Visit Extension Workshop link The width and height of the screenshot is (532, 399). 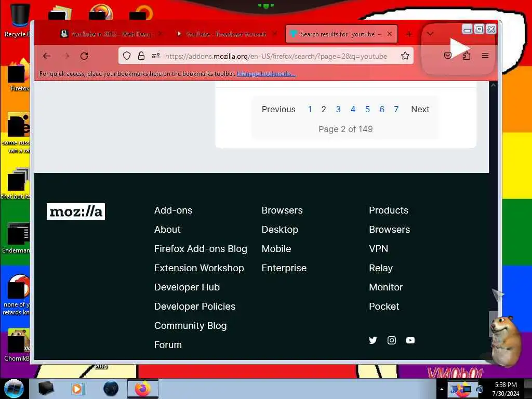[199, 268]
